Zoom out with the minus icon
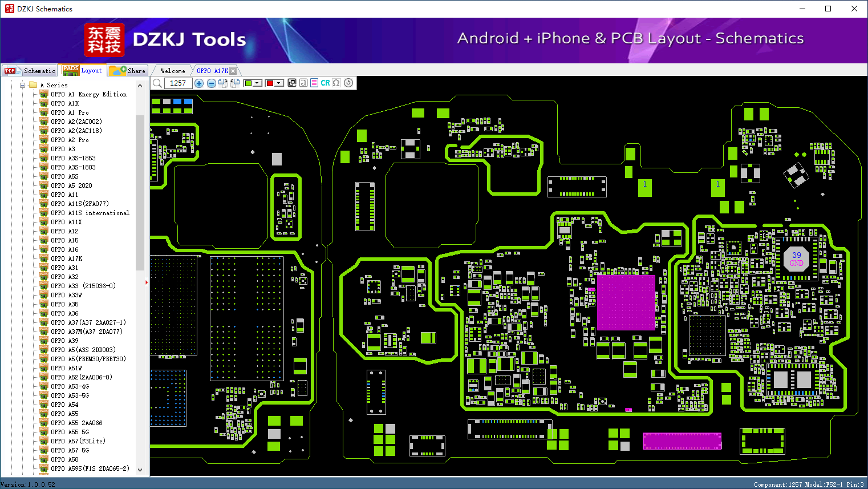868x489 pixels. 212,83
